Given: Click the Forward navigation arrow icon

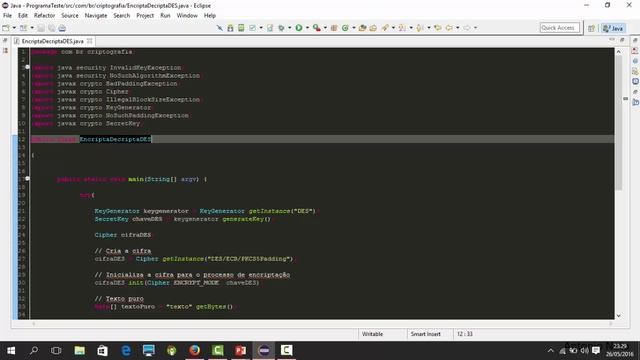Looking at the screenshot, I should (467, 28).
